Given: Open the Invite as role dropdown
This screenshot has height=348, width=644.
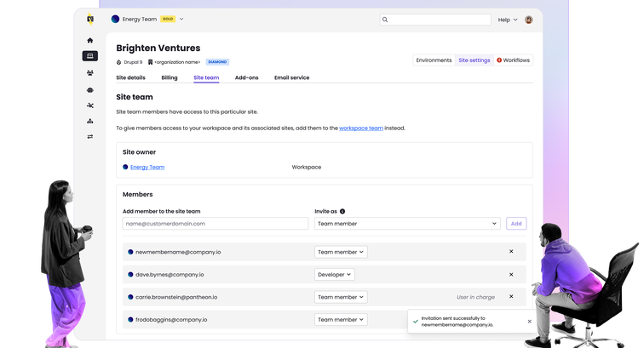Looking at the screenshot, I should pyautogui.click(x=407, y=224).
